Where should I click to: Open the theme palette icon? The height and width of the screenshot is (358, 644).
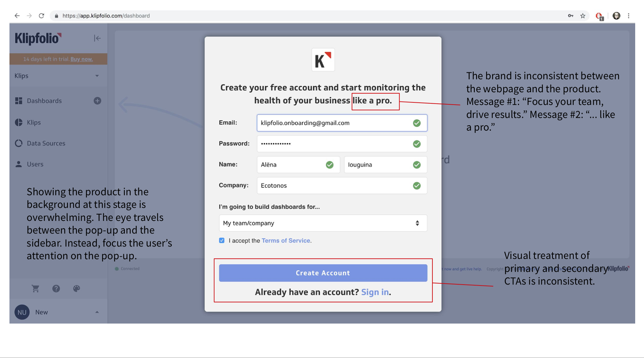coord(76,288)
